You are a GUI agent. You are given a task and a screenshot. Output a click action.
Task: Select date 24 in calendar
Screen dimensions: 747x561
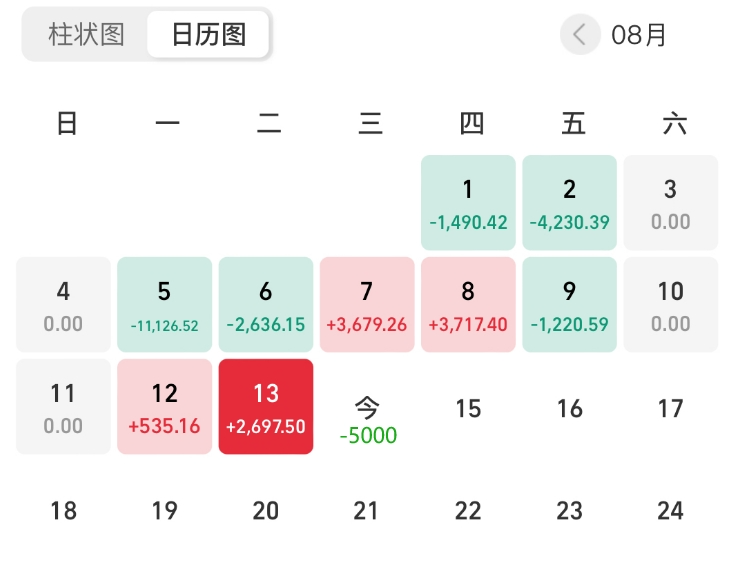coord(670,511)
